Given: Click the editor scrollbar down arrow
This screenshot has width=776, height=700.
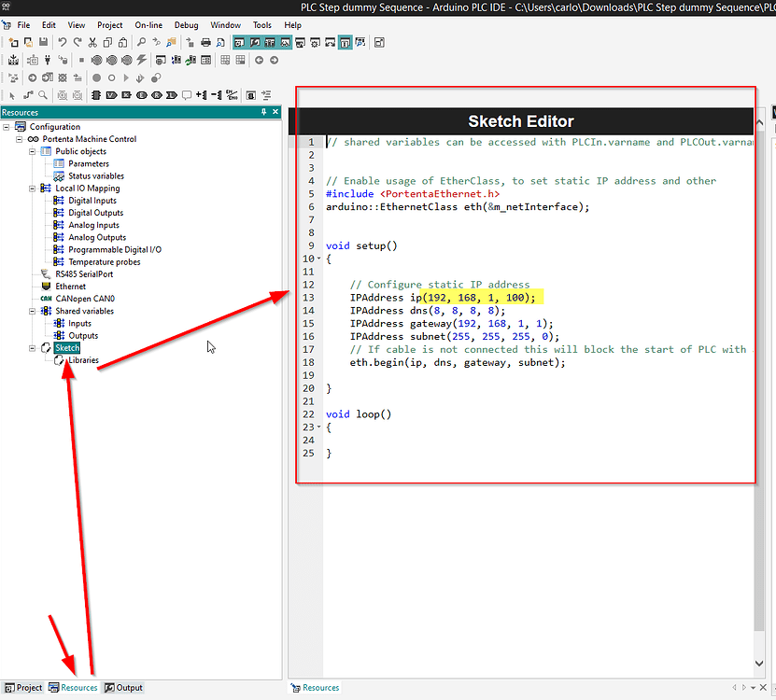Looking at the screenshot, I should 758,663.
